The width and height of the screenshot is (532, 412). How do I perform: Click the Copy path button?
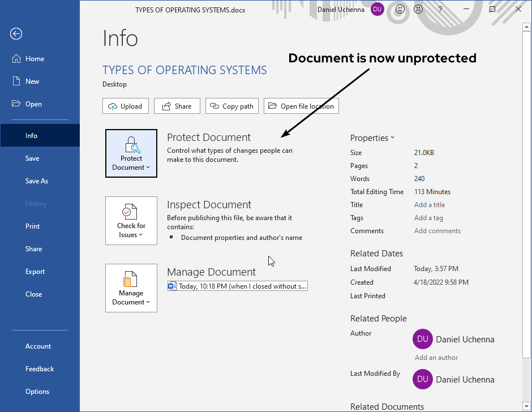(x=231, y=105)
